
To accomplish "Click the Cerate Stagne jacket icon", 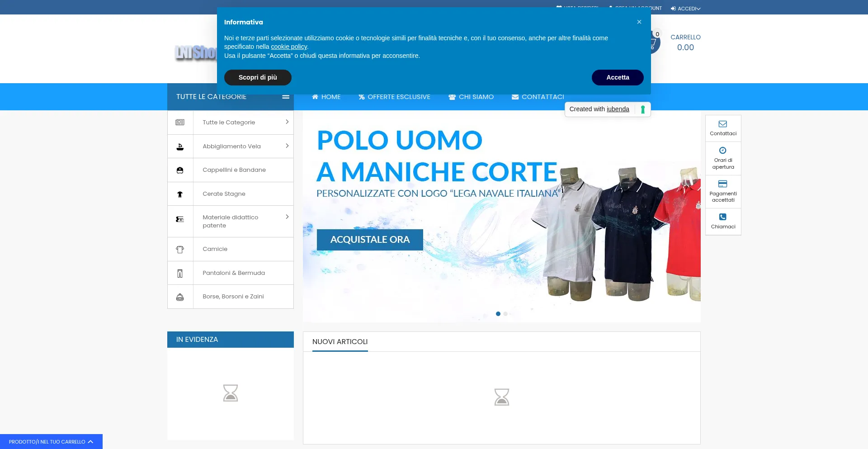I will tap(180, 194).
